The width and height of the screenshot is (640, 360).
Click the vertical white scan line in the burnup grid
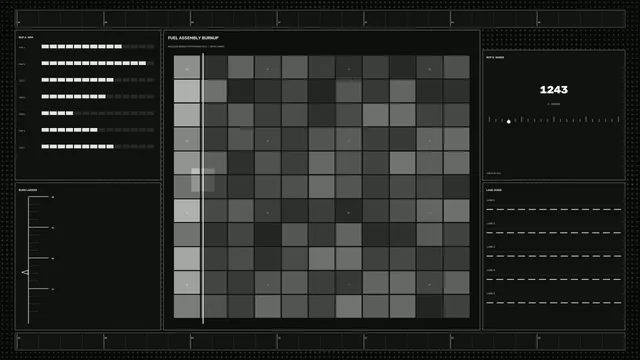(x=203, y=188)
